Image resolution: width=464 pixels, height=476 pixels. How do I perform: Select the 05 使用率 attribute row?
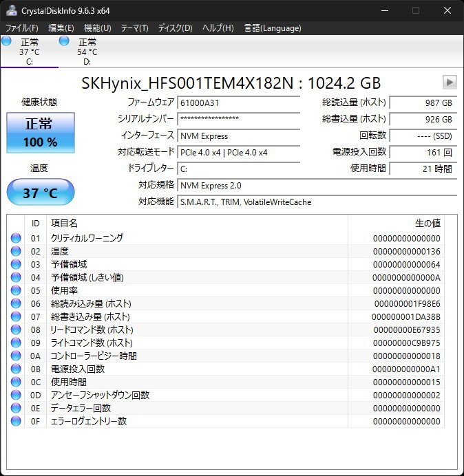click(226, 290)
